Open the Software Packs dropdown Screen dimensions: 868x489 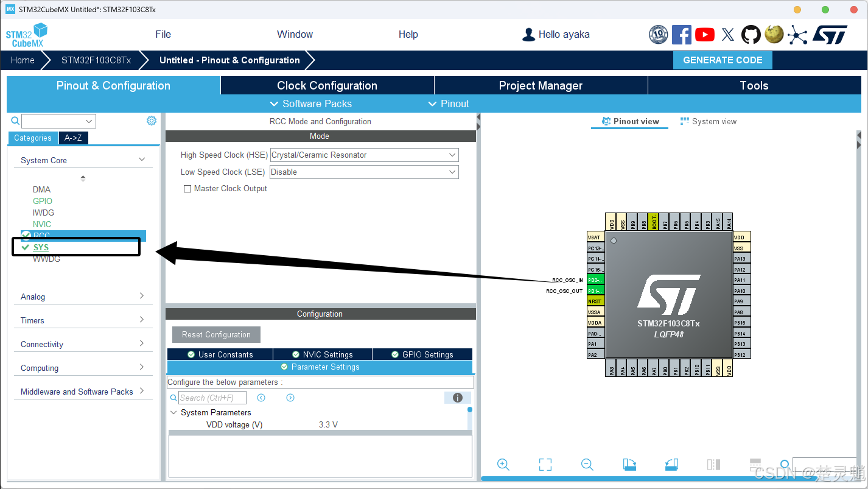pyautogui.click(x=311, y=104)
